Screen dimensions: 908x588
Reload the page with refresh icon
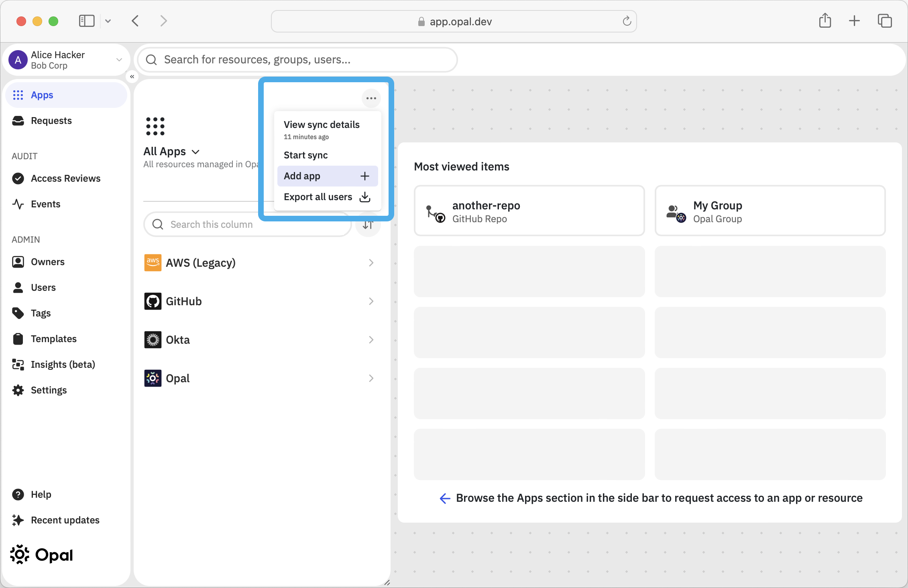click(627, 21)
